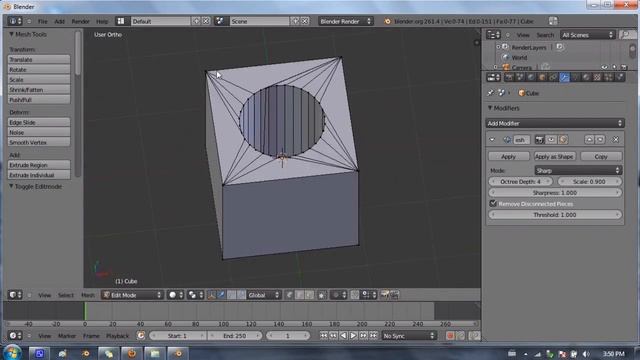Open the Object properties tab
Screen dimensions: 640x360
542,77
